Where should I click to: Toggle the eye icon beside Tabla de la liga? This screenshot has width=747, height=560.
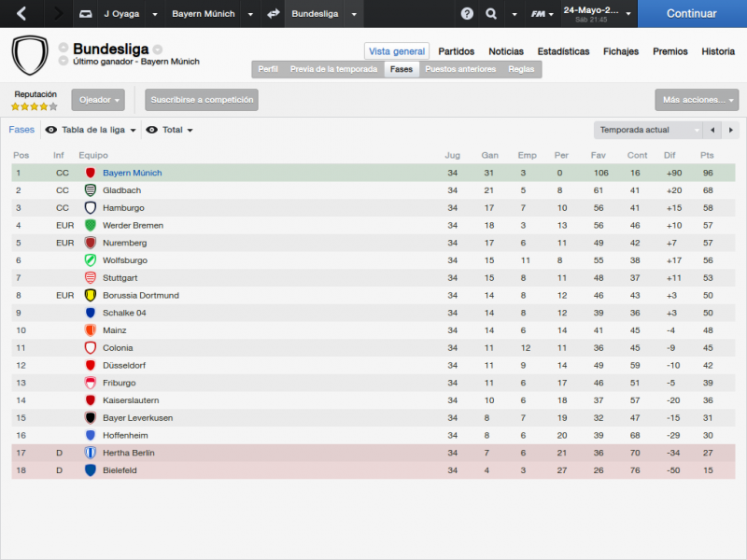(x=51, y=130)
